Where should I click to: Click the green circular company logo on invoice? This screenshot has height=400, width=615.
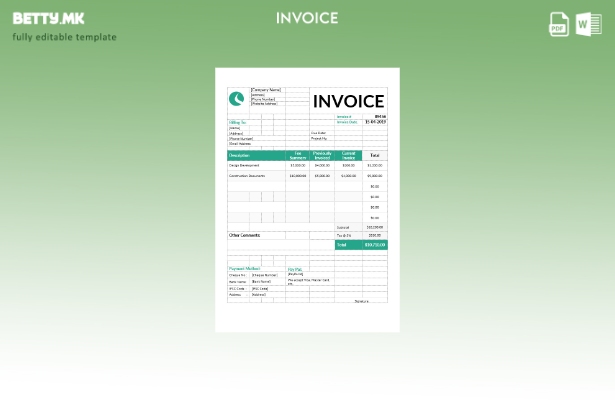(237, 99)
